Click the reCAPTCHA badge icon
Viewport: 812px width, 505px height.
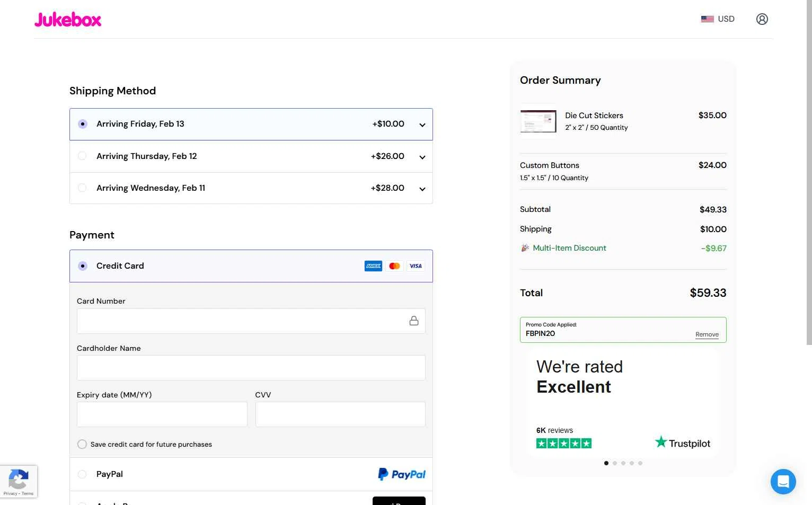click(x=19, y=479)
